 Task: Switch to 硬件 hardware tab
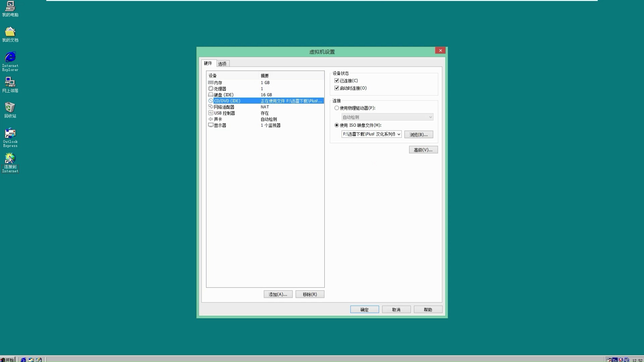(x=208, y=63)
